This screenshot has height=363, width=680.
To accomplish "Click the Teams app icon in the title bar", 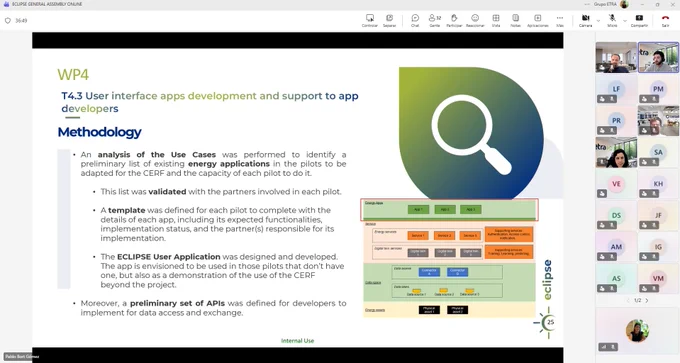I will (x=6, y=4).
